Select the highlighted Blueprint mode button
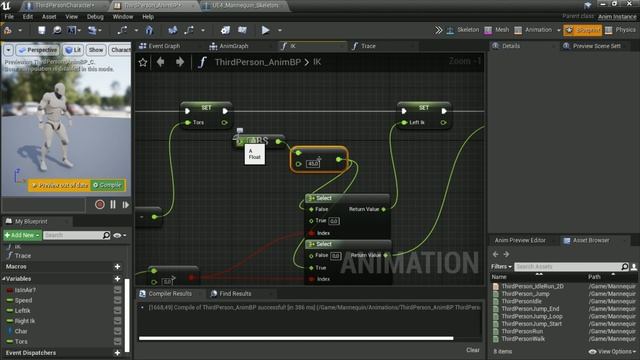The width and height of the screenshot is (640, 360). [x=582, y=30]
